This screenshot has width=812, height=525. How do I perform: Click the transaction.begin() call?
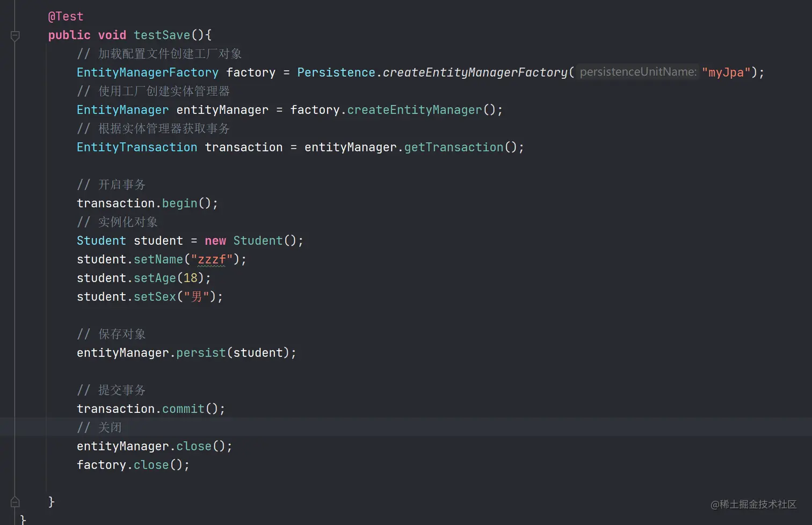point(147,203)
